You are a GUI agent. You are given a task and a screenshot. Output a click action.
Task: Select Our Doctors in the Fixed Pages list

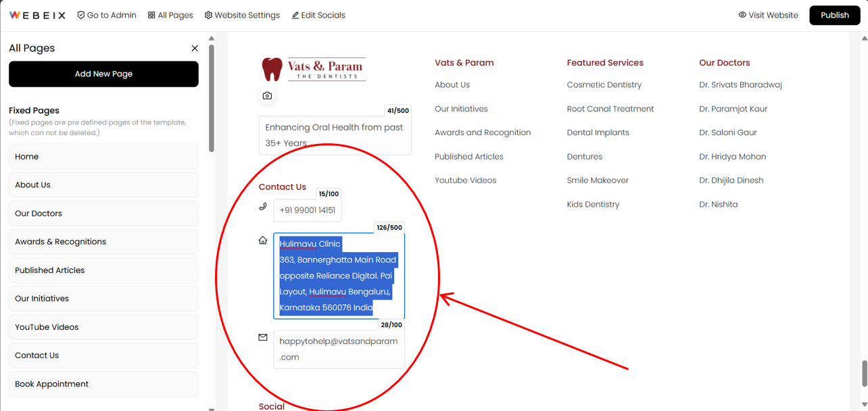tap(103, 213)
